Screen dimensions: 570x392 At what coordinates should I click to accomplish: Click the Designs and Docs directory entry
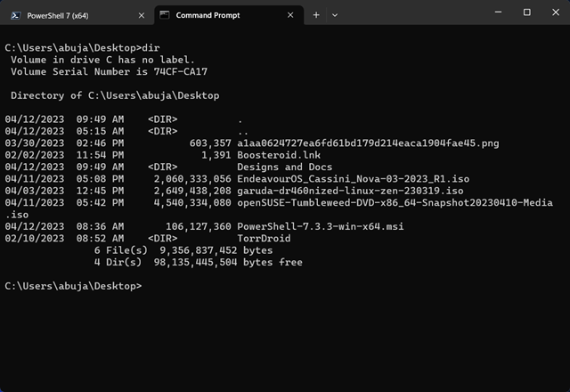pyautogui.click(x=285, y=167)
